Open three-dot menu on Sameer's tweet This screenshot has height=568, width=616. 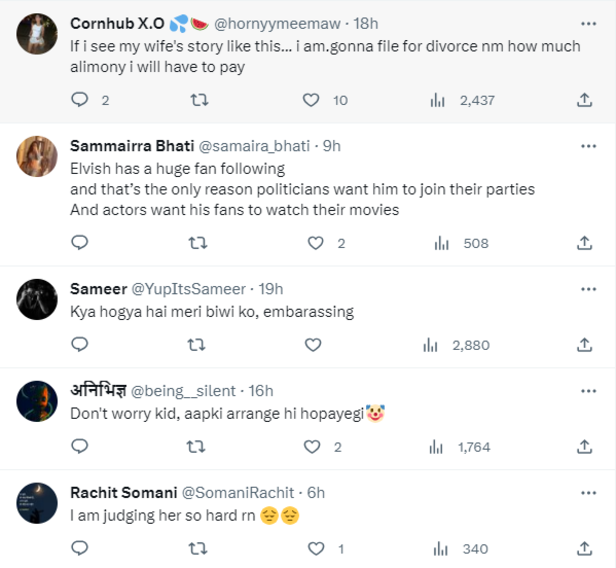pos(586,289)
